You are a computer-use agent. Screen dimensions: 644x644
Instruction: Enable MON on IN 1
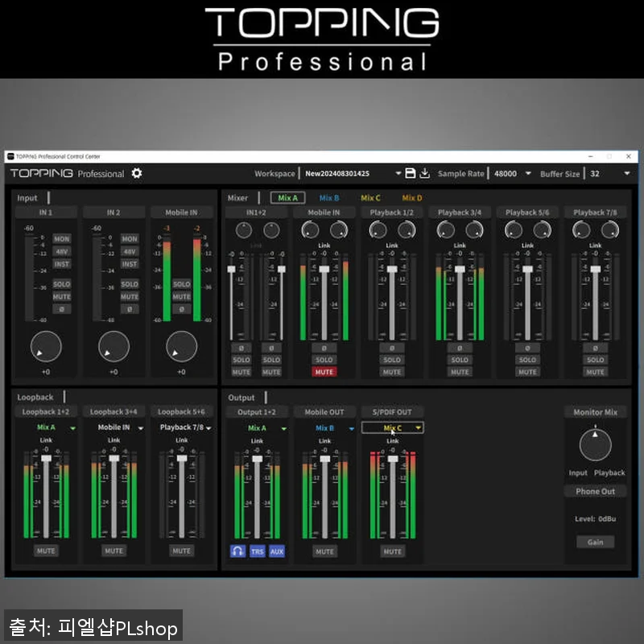62,238
